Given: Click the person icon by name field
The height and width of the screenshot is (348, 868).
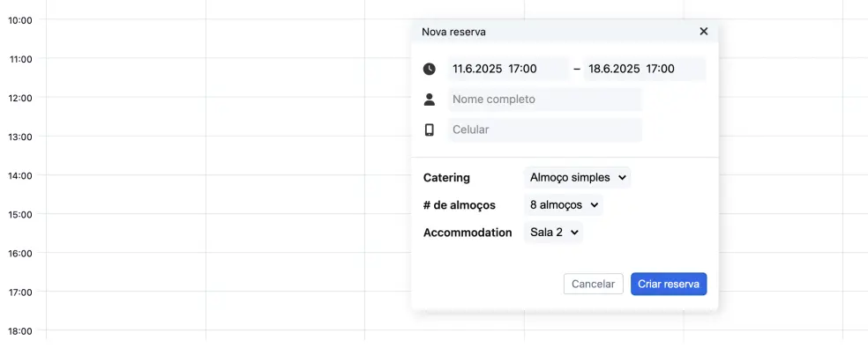Looking at the screenshot, I should click(429, 100).
